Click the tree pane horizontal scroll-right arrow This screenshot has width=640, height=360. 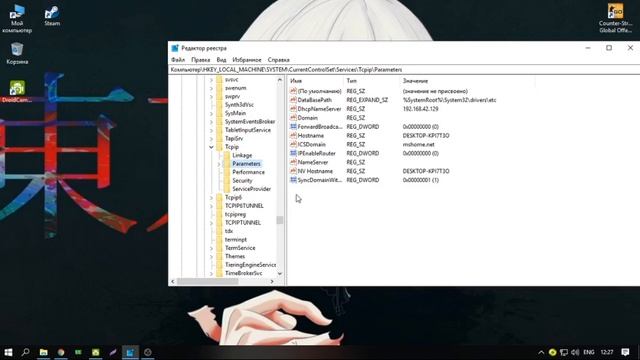(272, 281)
